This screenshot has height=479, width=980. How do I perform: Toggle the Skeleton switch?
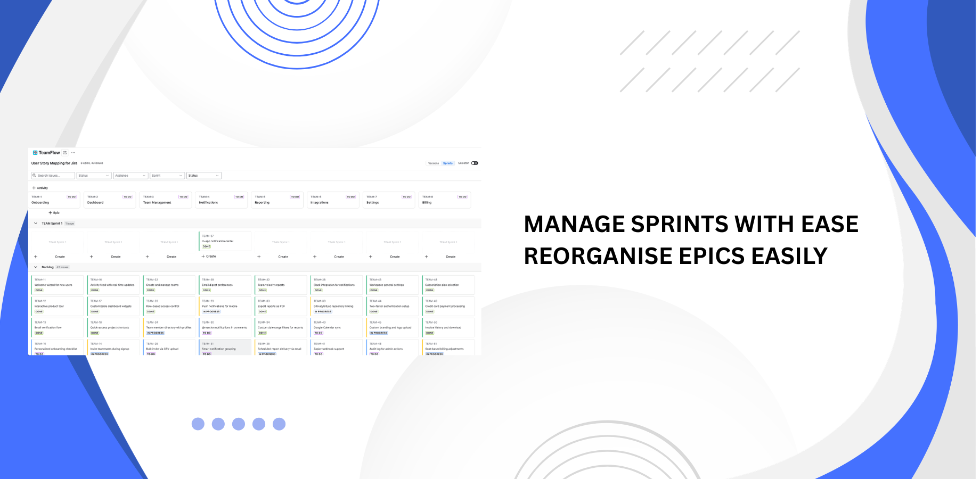475,163
